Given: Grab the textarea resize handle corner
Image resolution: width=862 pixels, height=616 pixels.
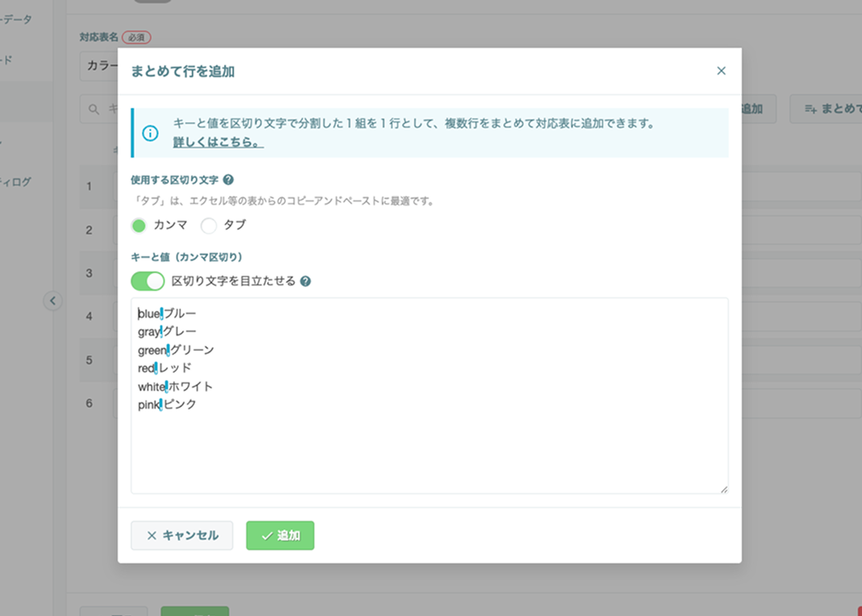Looking at the screenshot, I should 724,489.
